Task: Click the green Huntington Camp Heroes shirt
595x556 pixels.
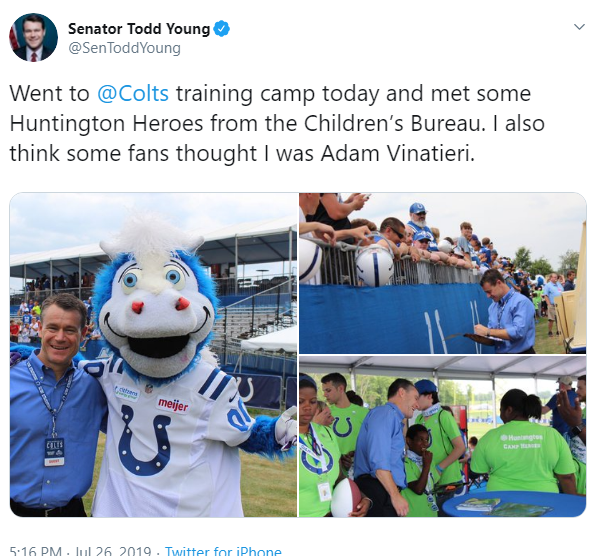Action: (x=523, y=457)
